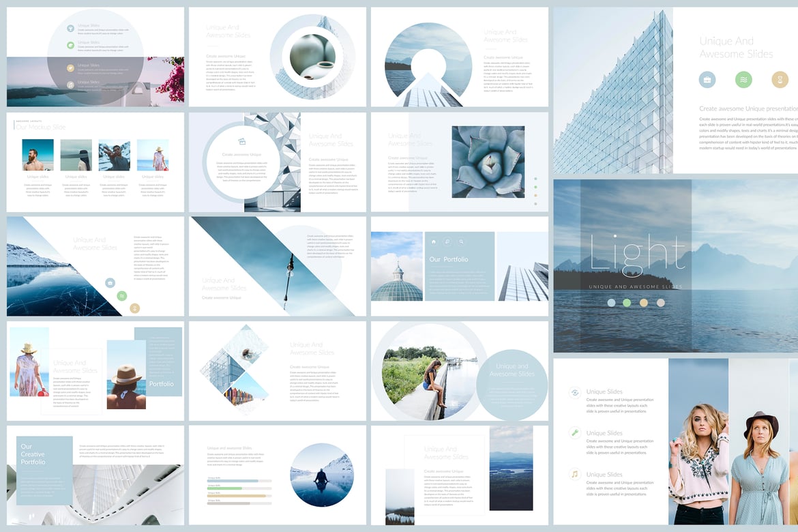Click the Portfolio label on the hat woman slide
This screenshot has height=532, width=798.
pos(162,384)
